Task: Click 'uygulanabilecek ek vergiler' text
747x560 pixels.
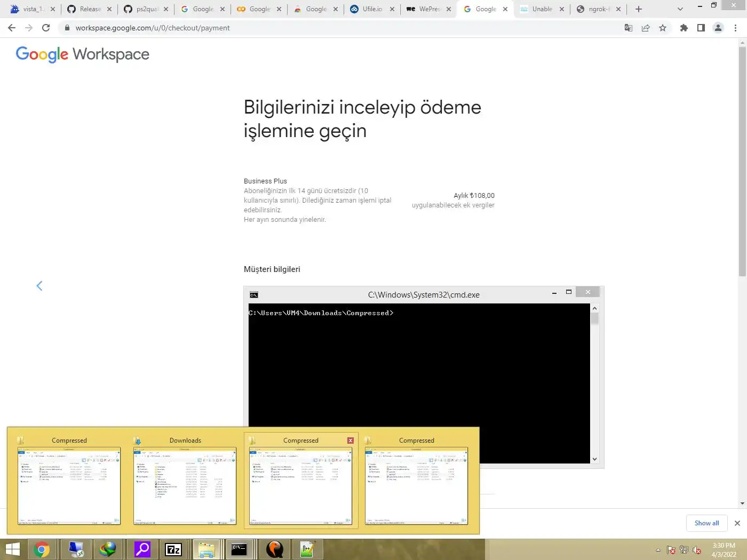Action: 453,205
